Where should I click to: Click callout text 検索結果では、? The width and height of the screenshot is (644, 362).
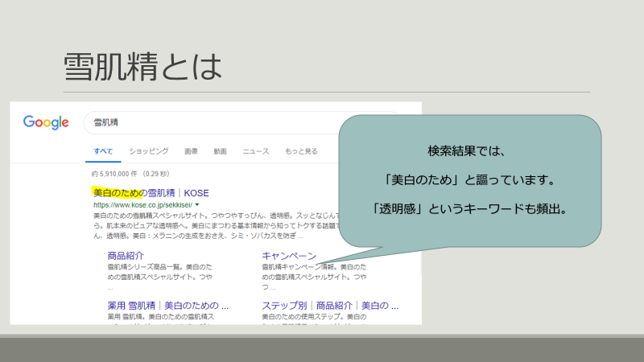(467, 150)
